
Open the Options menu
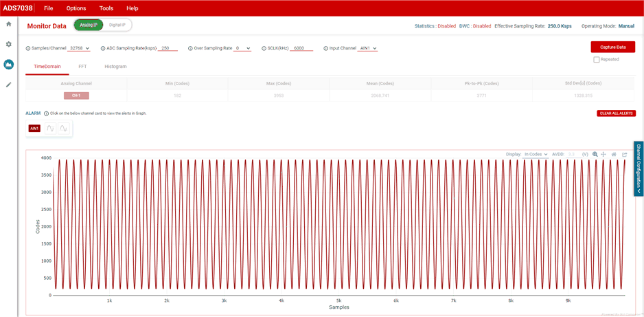(x=76, y=8)
